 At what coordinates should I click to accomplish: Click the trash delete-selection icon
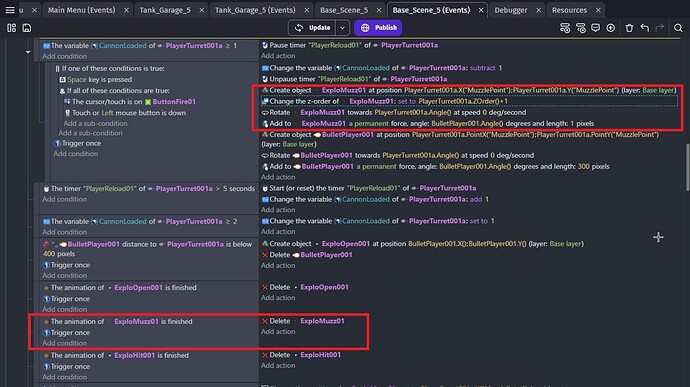tap(629, 28)
